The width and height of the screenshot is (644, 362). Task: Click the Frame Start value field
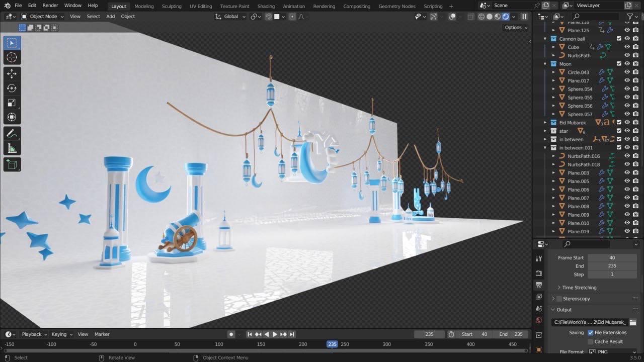click(612, 258)
